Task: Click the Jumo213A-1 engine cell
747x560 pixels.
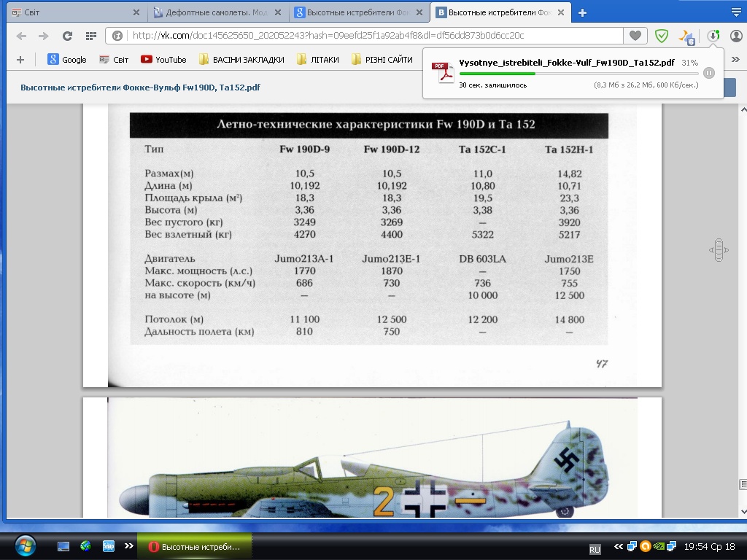Action: (x=304, y=259)
